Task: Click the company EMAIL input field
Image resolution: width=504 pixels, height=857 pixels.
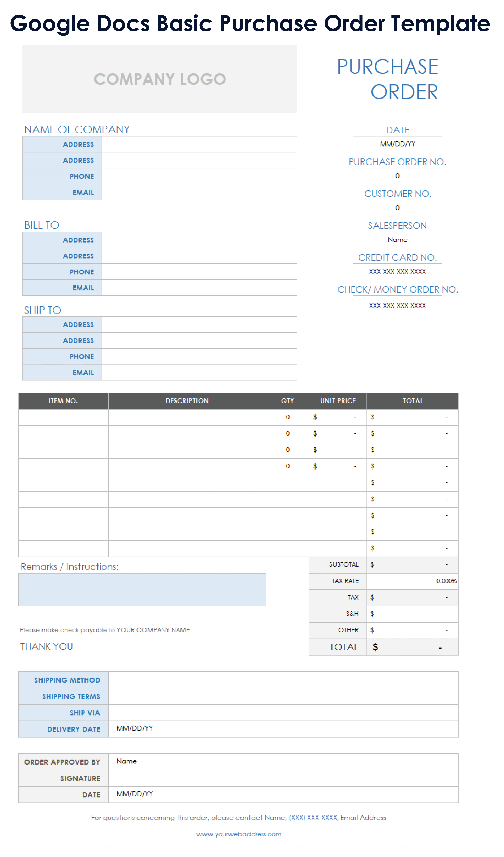Action: pyautogui.click(x=199, y=192)
